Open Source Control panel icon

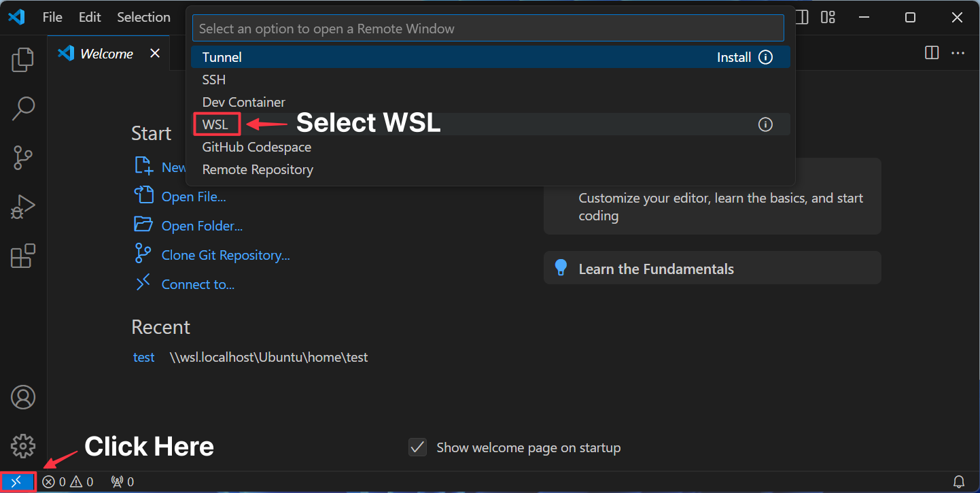click(x=22, y=158)
